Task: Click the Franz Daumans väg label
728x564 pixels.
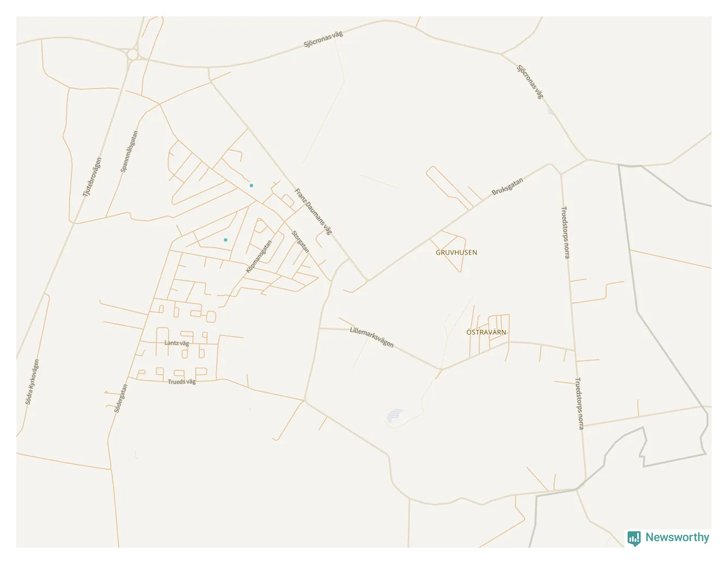Action: pyautogui.click(x=313, y=211)
